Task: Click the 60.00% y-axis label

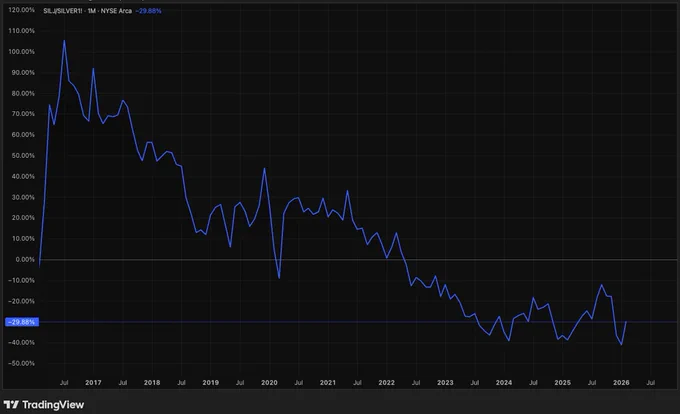Action: point(23,134)
